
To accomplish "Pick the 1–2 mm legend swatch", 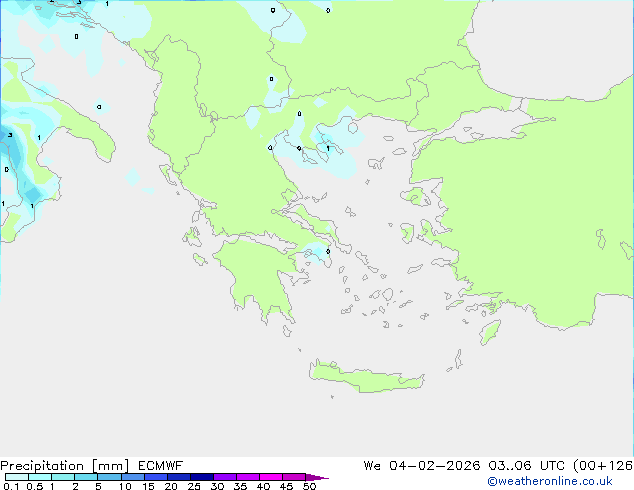I will (x=63, y=477).
